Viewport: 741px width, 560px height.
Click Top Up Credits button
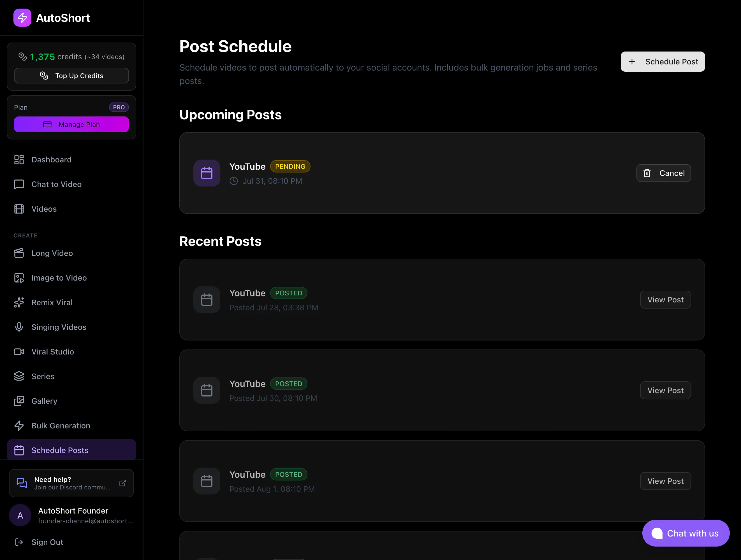[71, 76]
